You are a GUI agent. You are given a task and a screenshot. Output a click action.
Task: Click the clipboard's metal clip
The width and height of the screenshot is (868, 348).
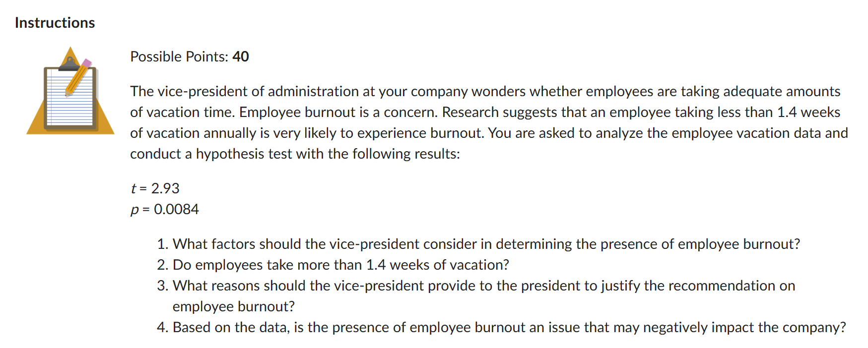(x=69, y=64)
